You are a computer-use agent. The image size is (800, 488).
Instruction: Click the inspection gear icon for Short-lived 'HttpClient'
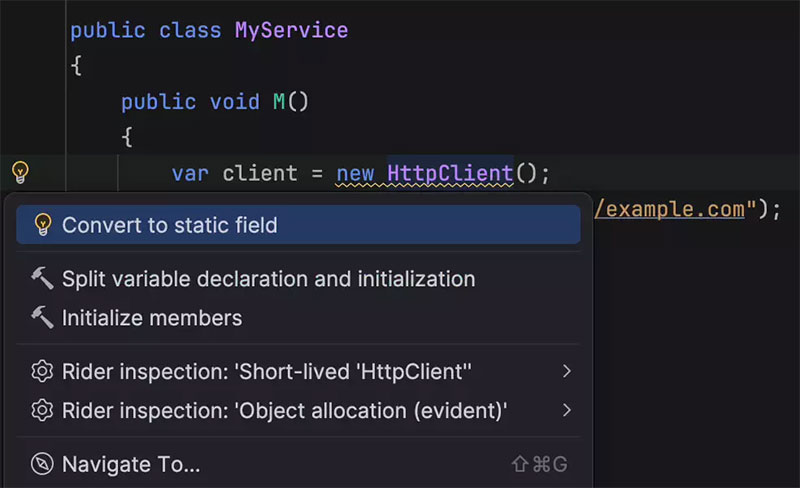click(x=42, y=372)
